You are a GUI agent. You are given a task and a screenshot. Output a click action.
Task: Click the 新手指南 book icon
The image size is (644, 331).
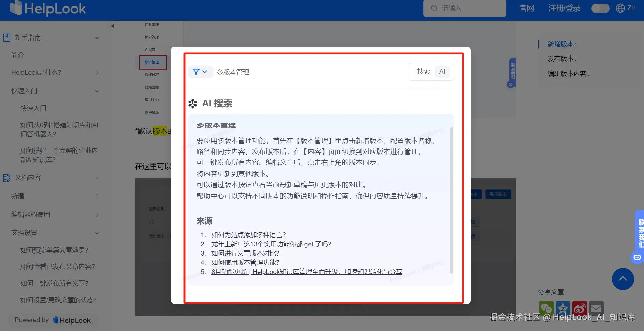tap(6, 38)
